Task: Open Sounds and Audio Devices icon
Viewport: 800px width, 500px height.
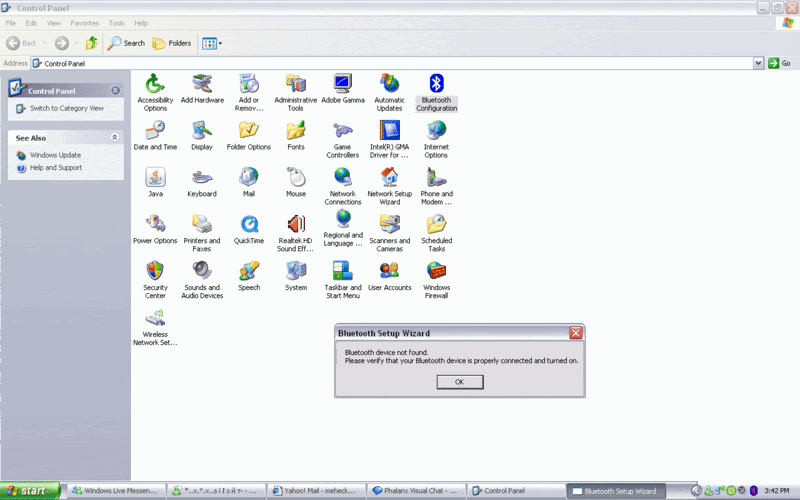Action: [202, 280]
